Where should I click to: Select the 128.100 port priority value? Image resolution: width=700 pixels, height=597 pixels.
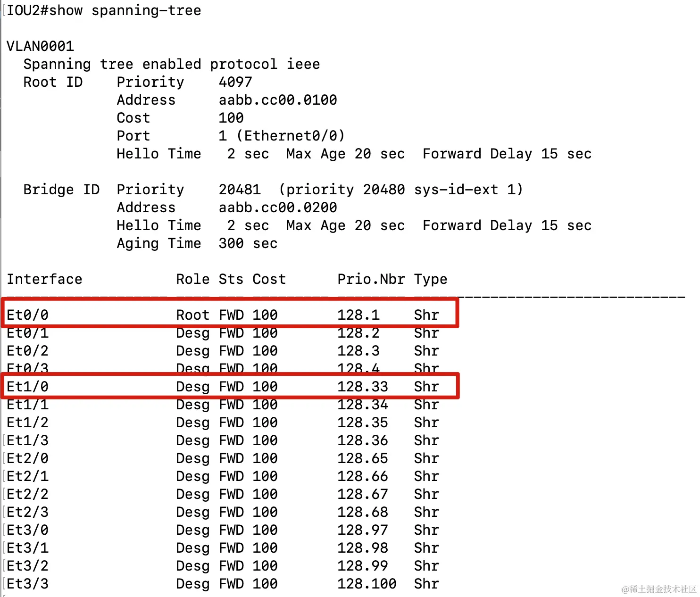(x=367, y=584)
